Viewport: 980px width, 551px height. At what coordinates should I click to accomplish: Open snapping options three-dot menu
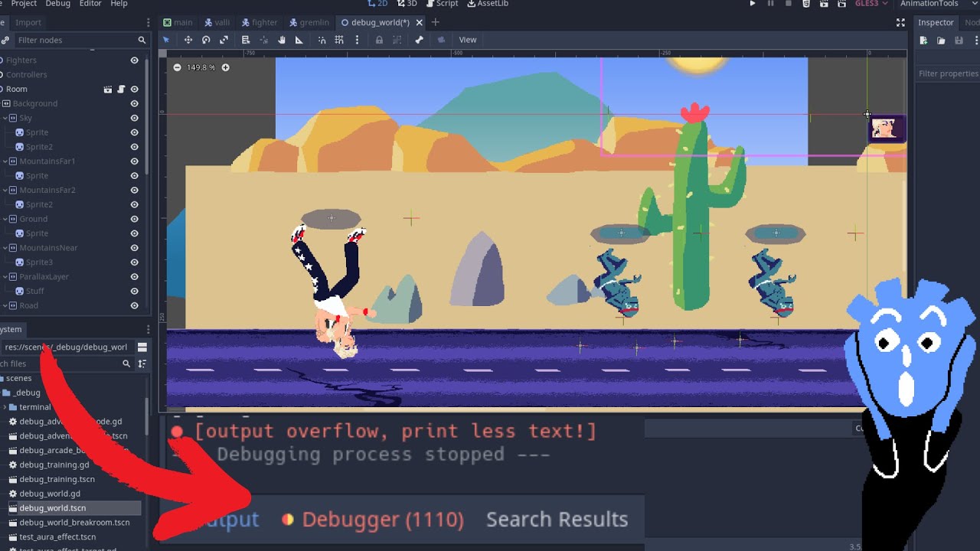click(357, 40)
